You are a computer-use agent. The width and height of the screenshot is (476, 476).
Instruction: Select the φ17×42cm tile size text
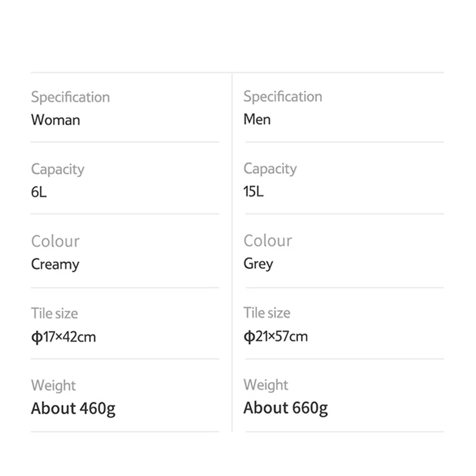[63, 337]
